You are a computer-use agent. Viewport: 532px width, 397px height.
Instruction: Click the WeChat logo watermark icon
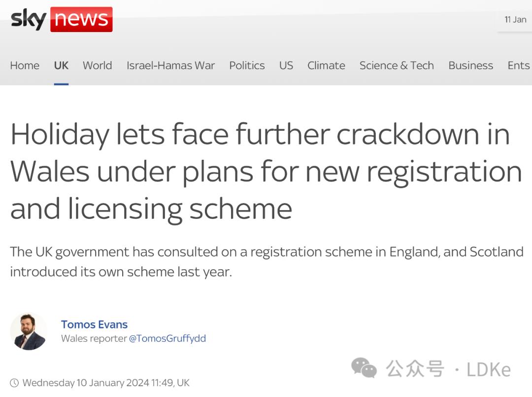tap(364, 368)
